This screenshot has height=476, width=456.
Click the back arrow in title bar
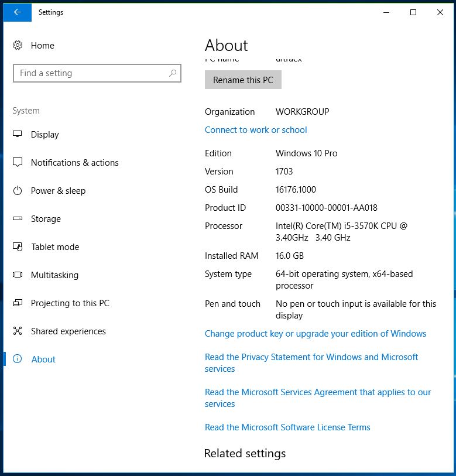tap(18, 12)
